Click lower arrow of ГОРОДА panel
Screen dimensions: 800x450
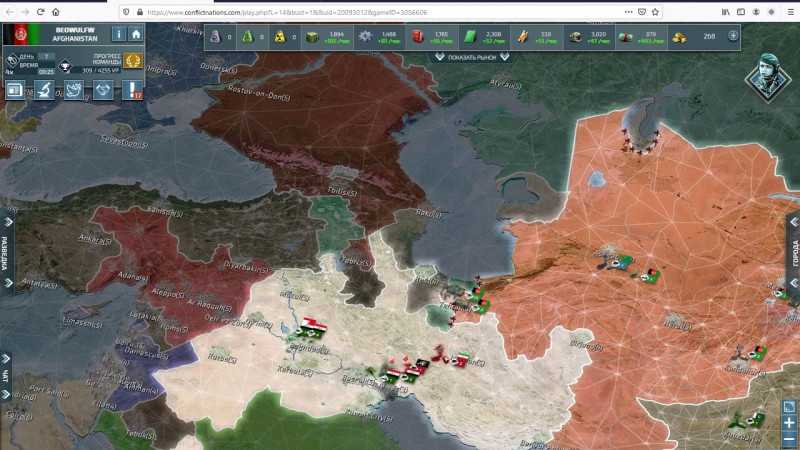794,283
